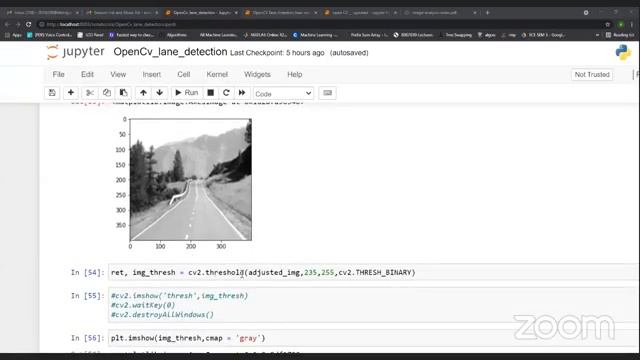Save the notebook with the floppy disk icon
This screenshot has height=360, width=640.
[52, 93]
